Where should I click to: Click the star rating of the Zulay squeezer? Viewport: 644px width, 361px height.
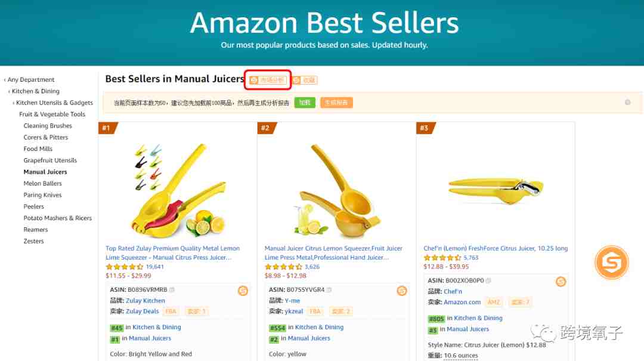click(125, 267)
